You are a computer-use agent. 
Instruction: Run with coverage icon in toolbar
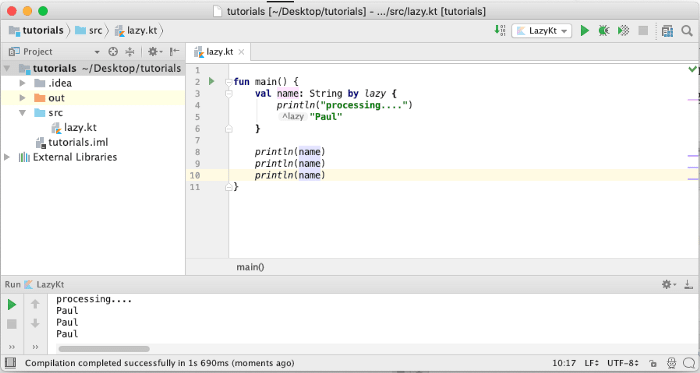624,31
